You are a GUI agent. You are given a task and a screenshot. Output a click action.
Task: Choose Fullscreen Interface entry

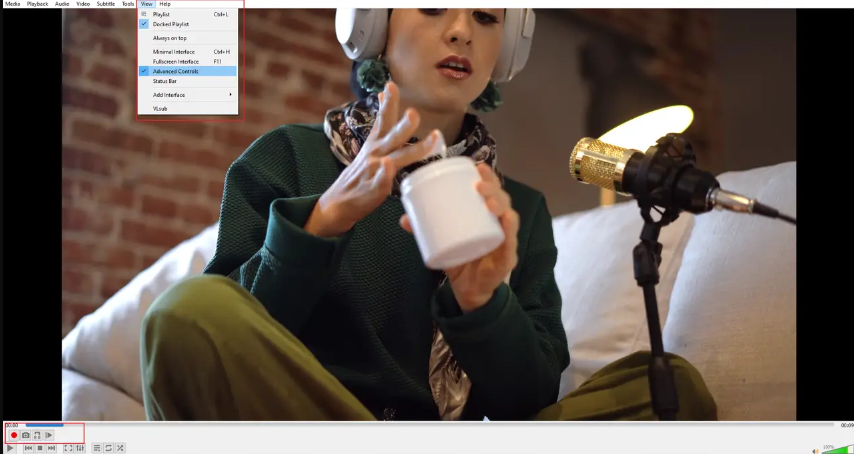pyautogui.click(x=187, y=62)
